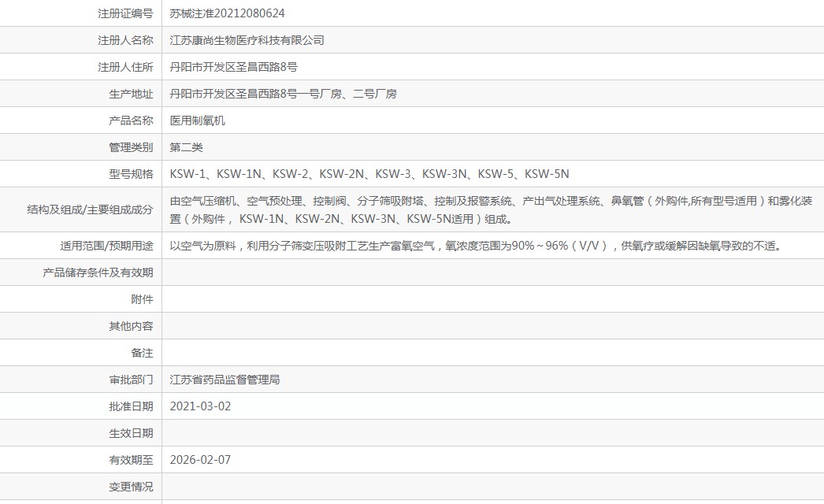Click the 结构及组成/主要组成成分 label
Screen dimensions: 824x504
(90, 209)
